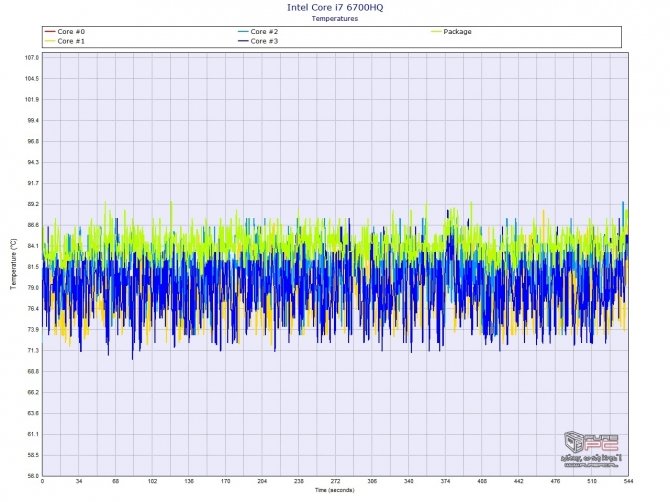Viewport: 670px width, 502px height.
Task: Select the Core #3 legend entry
Action: pos(258,41)
